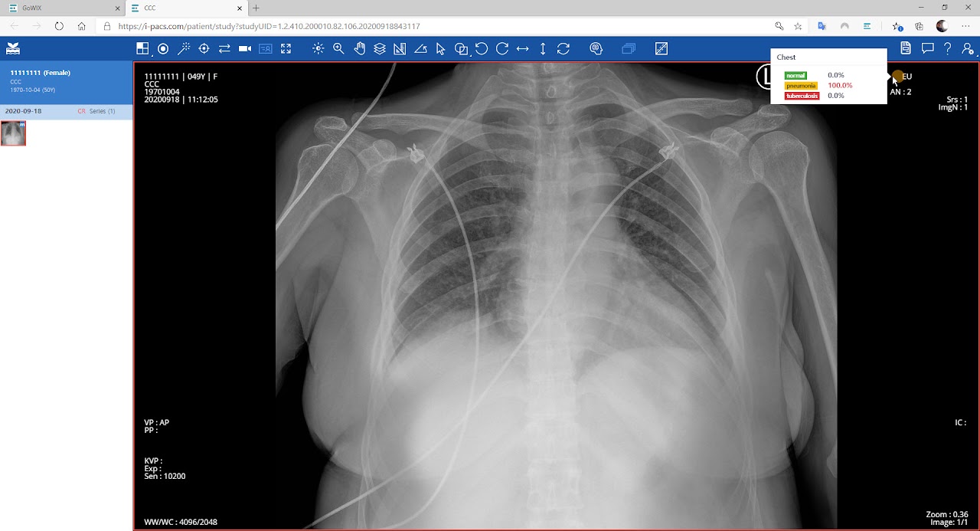Click the brightness/window level tool
The width and height of the screenshot is (980, 531).
[x=318, y=49]
